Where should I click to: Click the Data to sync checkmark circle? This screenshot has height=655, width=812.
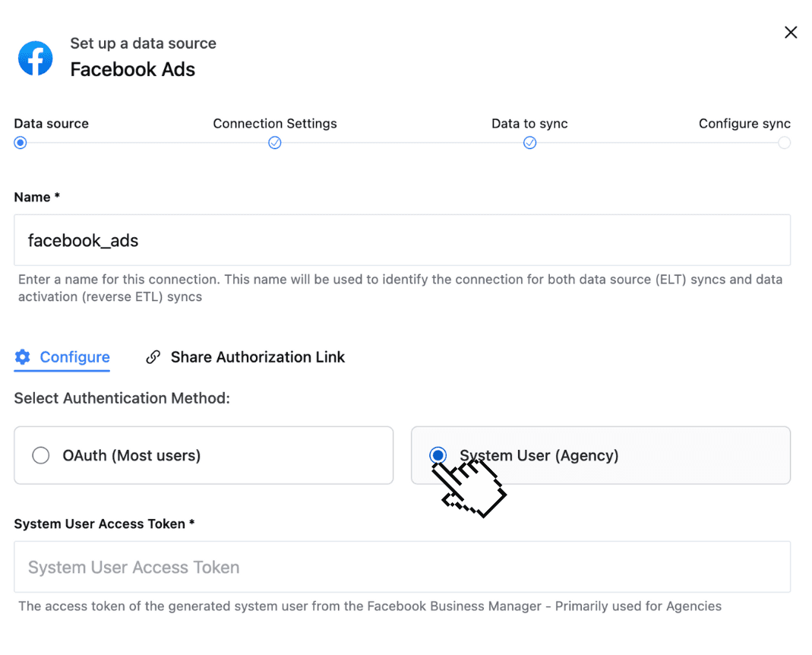coord(529,142)
